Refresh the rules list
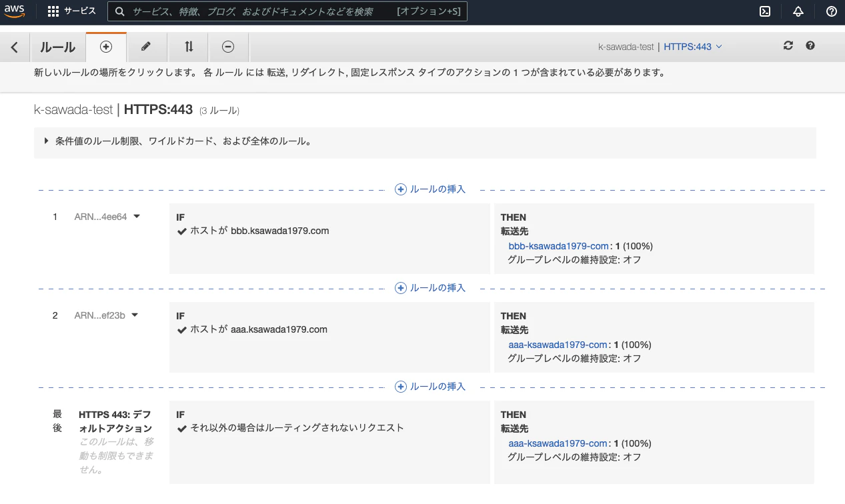The height and width of the screenshot is (504, 845). click(788, 45)
